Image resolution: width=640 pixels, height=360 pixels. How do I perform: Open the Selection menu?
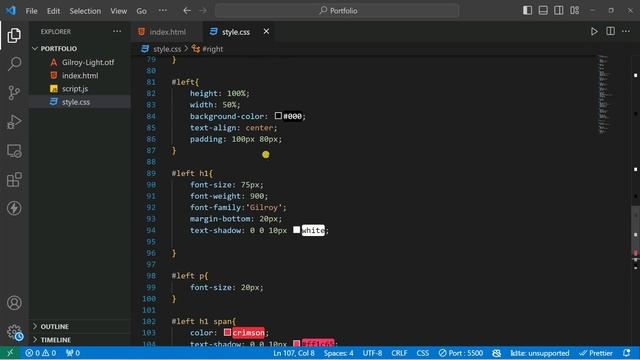coord(85,11)
